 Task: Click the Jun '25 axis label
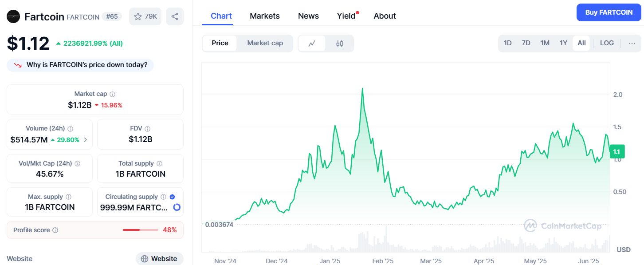pyautogui.click(x=589, y=261)
